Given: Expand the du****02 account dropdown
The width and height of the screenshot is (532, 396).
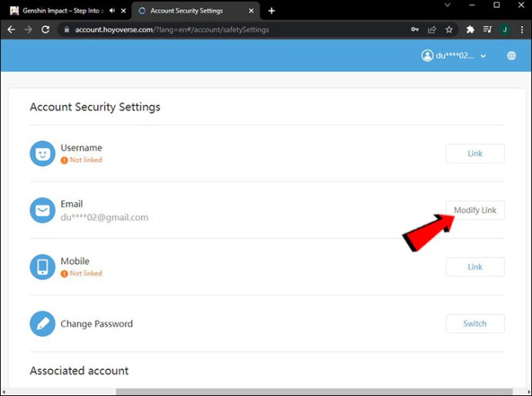Looking at the screenshot, I should point(454,56).
